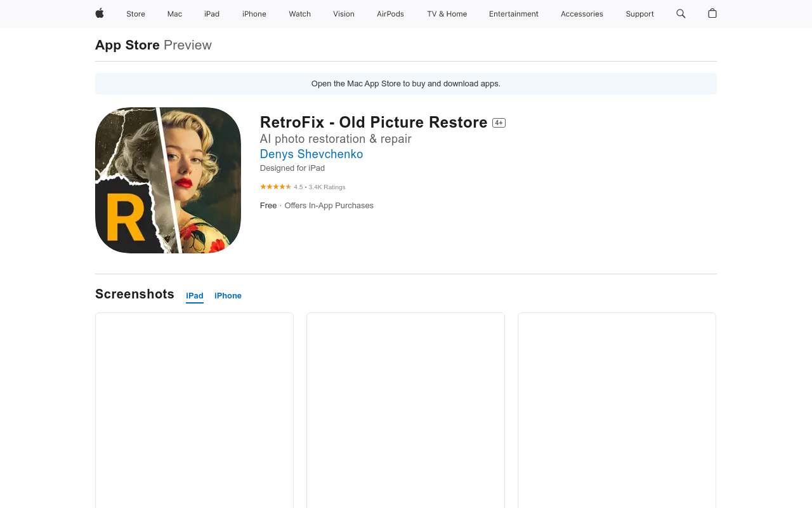
Task: Click the RetroFix - Old Picture Restore title
Action: tap(374, 123)
